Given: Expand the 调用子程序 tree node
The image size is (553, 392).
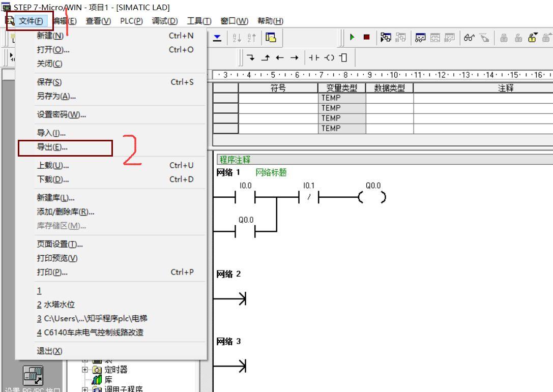Looking at the screenshot, I should [x=84, y=389].
